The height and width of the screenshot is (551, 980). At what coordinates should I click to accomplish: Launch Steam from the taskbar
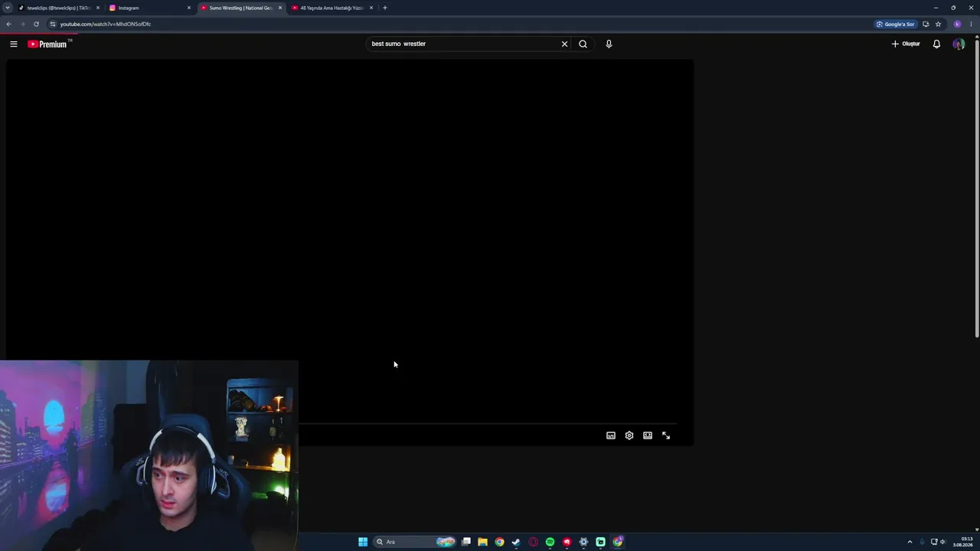[516, 542]
